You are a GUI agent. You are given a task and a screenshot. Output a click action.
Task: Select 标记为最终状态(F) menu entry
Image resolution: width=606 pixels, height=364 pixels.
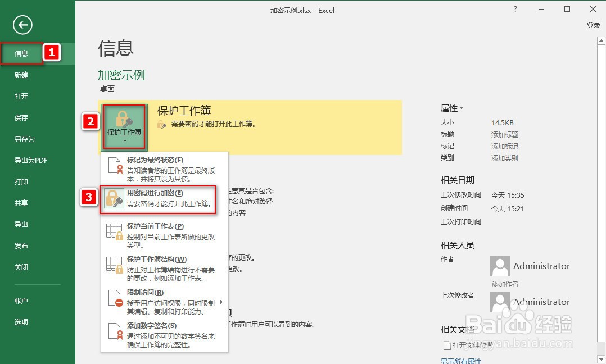(x=165, y=169)
